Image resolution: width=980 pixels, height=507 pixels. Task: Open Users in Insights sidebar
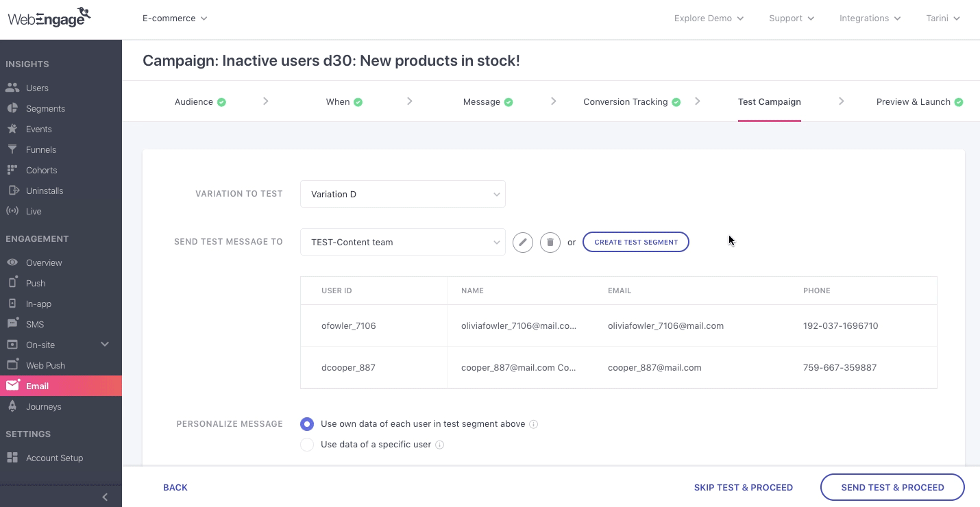(37, 88)
